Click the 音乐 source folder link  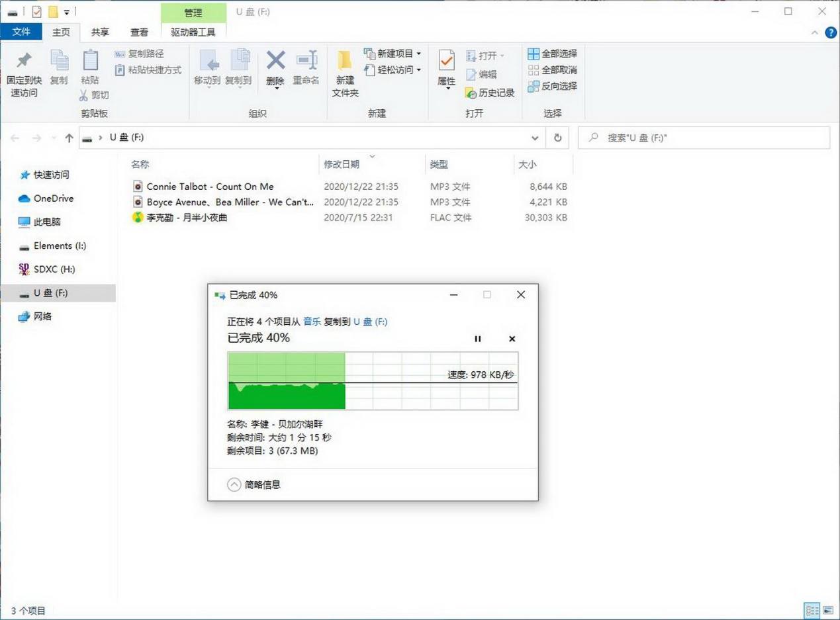pyautogui.click(x=312, y=322)
